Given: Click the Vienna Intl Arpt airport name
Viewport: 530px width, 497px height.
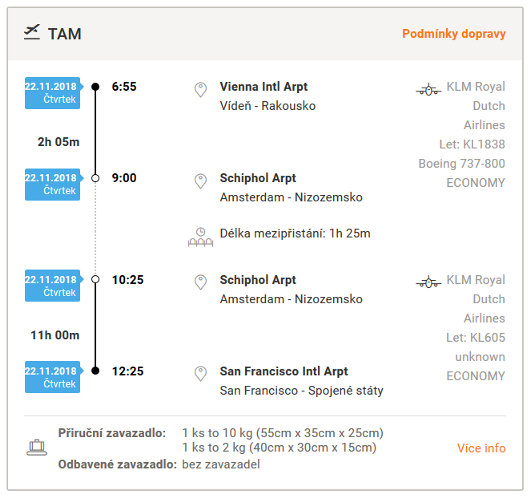Looking at the screenshot, I should click(264, 87).
